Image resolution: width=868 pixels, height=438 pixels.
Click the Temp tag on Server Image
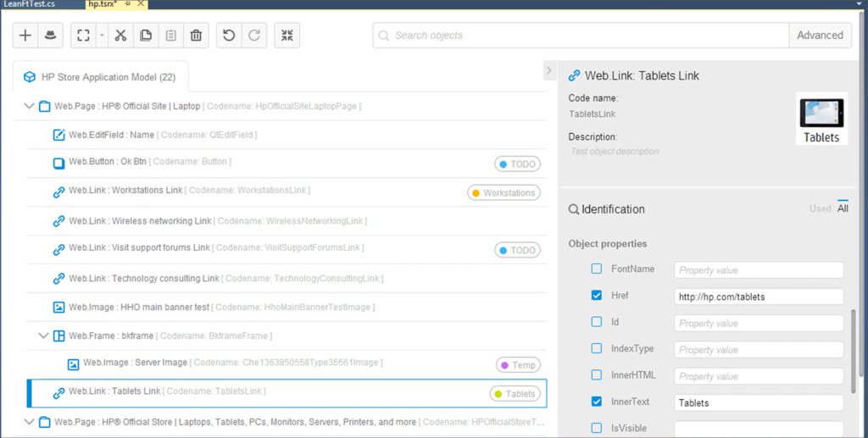[518, 365]
